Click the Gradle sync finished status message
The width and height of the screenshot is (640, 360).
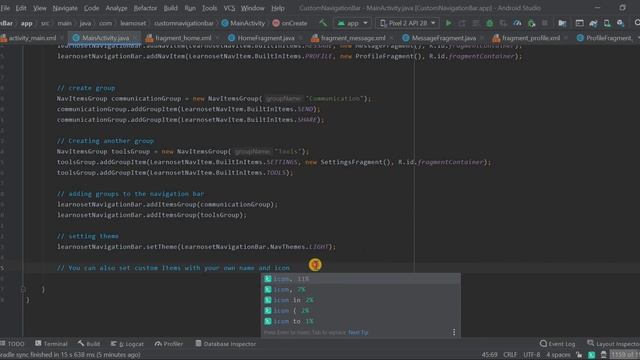70,355
